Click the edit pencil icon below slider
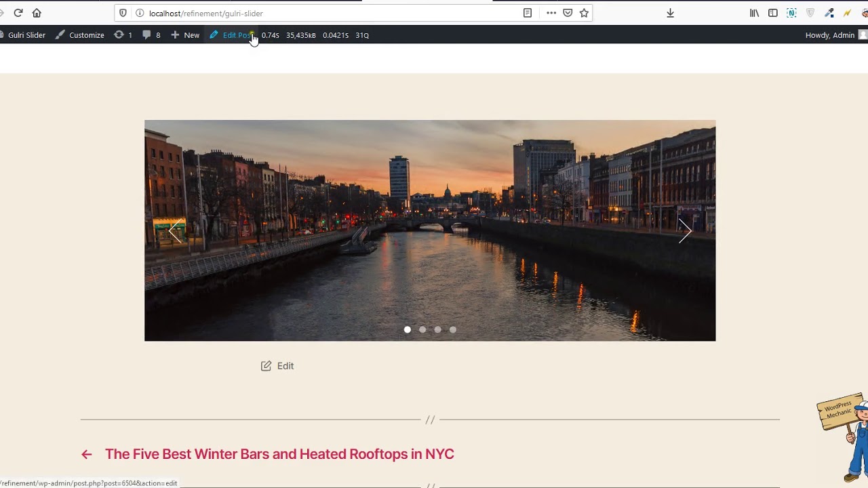This screenshot has width=868, height=488. tap(267, 366)
